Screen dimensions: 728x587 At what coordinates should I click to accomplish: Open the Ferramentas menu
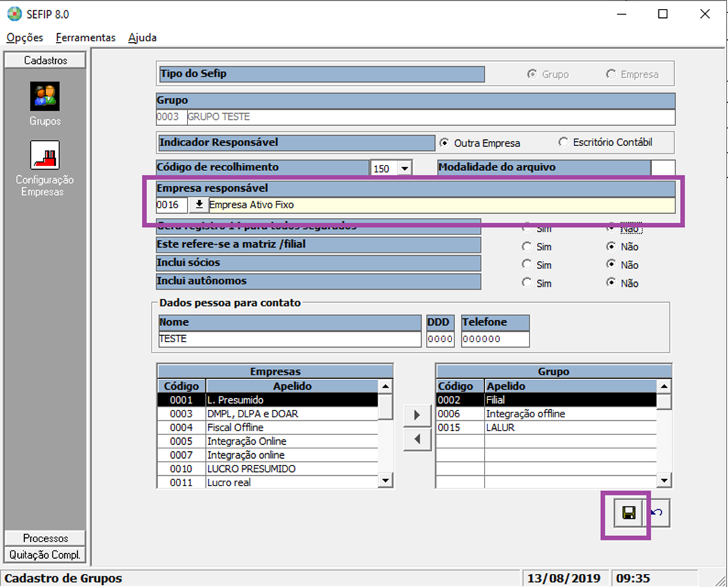[x=85, y=38]
